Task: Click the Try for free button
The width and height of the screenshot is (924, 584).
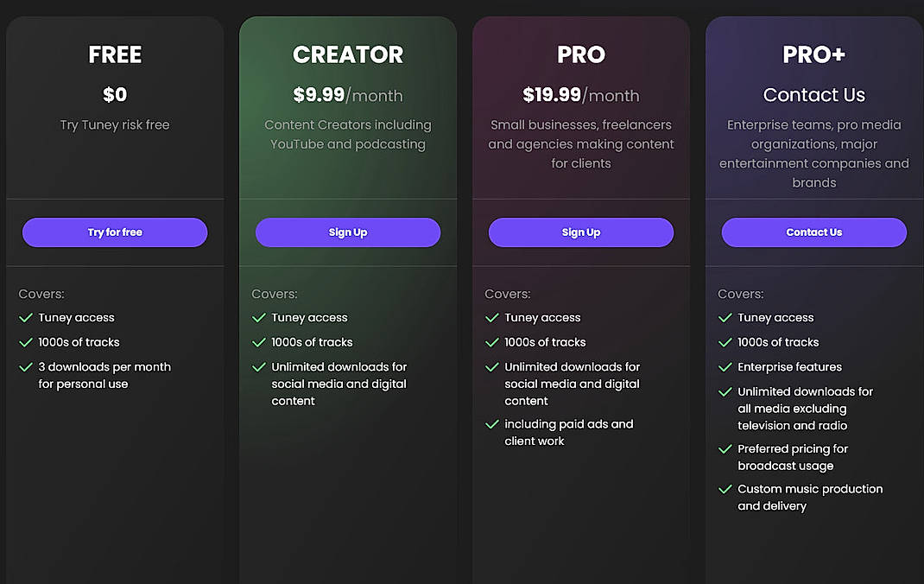Action: 114,232
